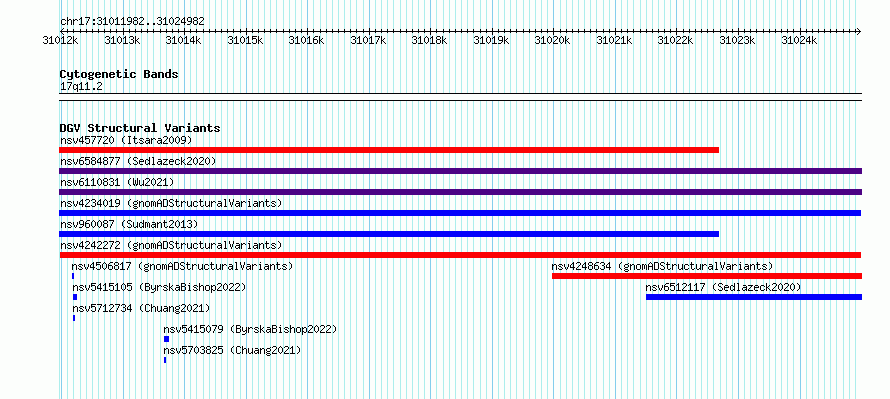This screenshot has width=890, height=399.
Task: Select the tiny blue mark of nsv4506817
Action: coord(73,276)
